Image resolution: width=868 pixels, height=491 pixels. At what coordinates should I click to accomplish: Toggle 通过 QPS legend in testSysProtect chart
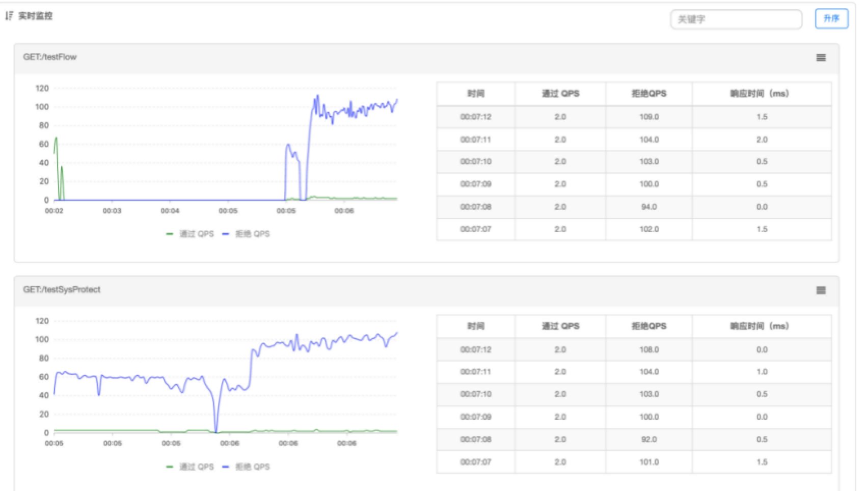(x=191, y=467)
